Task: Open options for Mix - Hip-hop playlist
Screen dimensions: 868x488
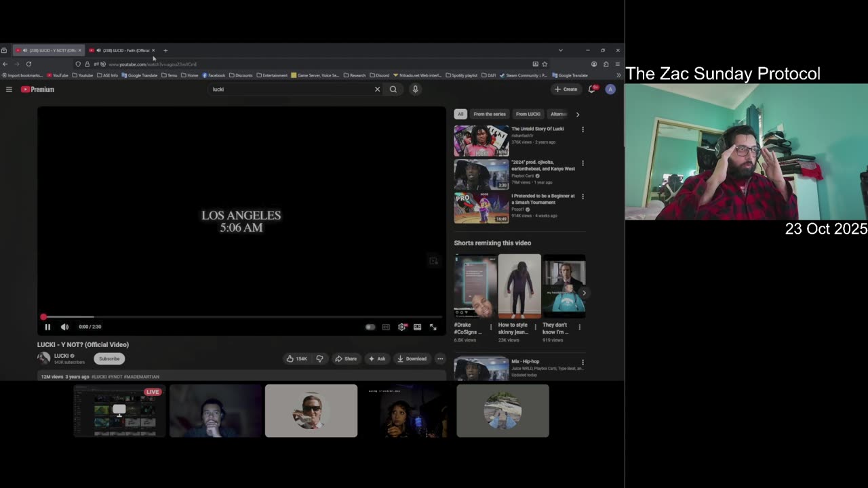Action: point(583,363)
